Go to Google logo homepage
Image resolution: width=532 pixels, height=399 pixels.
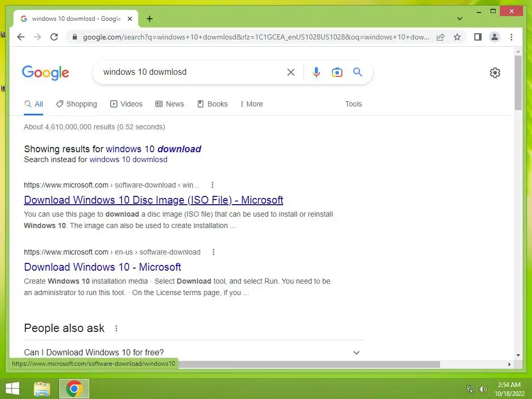pyautogui.click(x=46, y=73)
